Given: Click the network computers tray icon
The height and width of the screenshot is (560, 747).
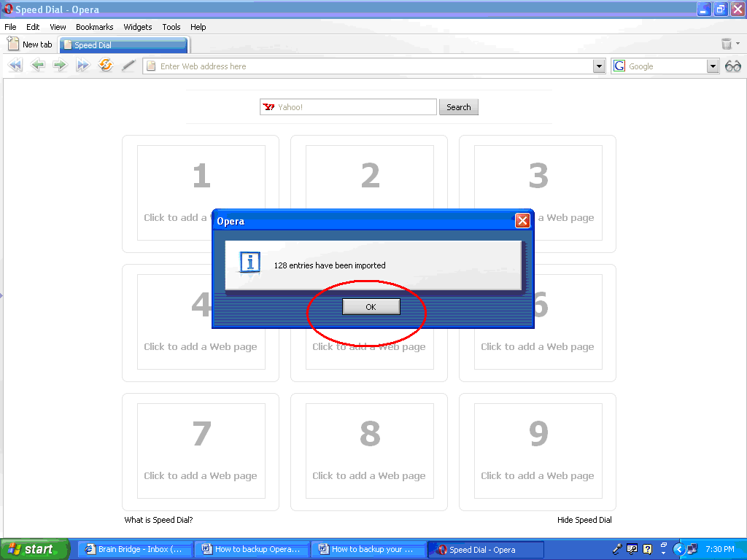Looking at the screenshot, I should coord(692,549).
